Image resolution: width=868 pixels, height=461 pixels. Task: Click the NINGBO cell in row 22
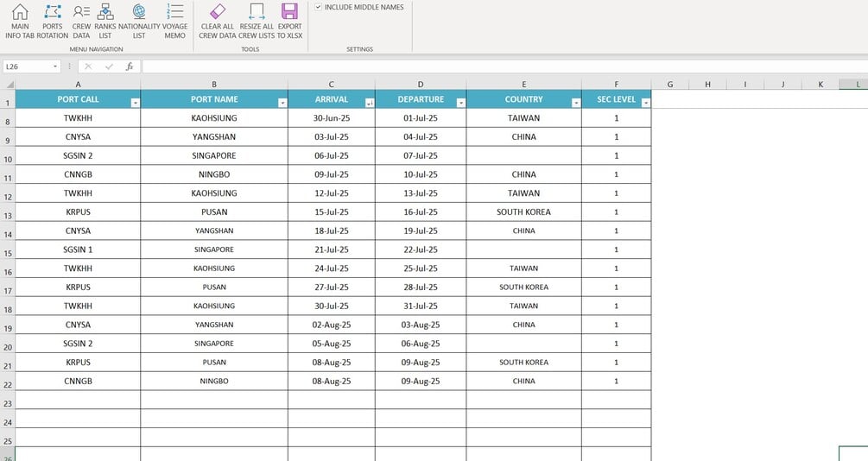point(214,382)
